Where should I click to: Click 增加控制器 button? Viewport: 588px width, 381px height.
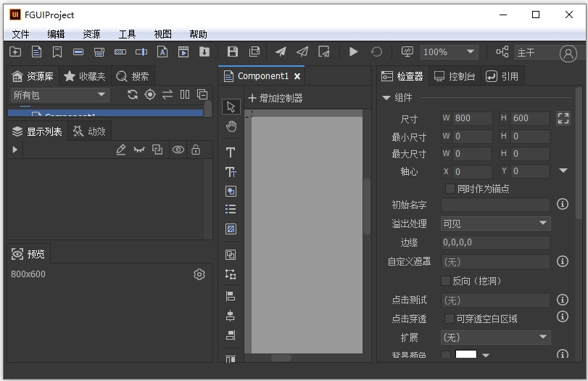click(276, 98)
